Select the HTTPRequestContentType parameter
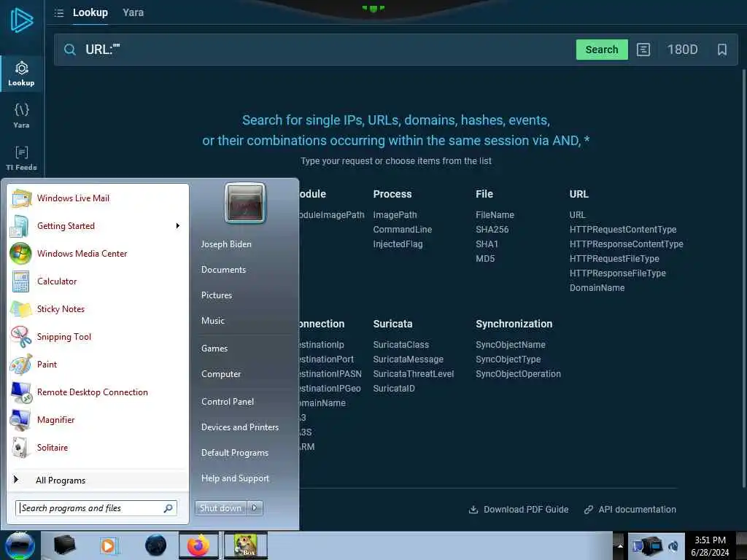Screen dimensions: 747x560 coord(623,230)
